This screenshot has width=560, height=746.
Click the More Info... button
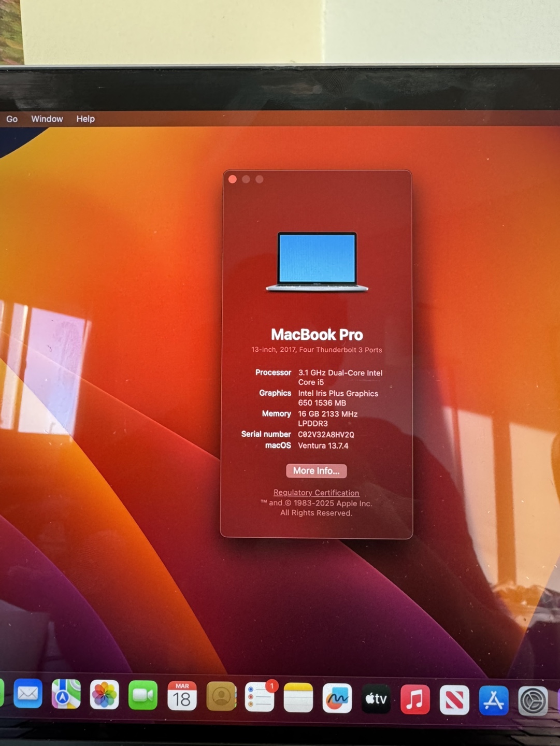(316, 470)
